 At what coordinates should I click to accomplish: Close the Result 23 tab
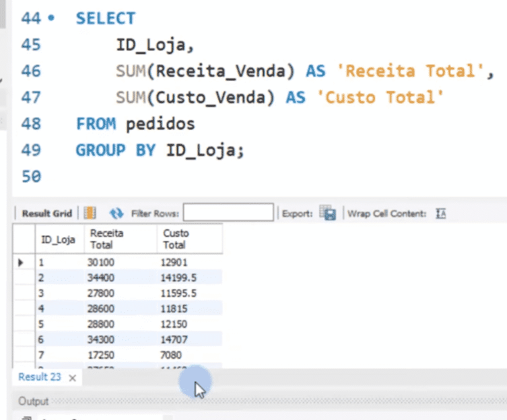tap(73, 378)
